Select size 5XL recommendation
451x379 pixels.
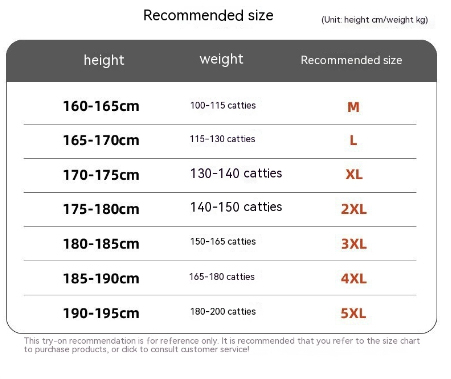click(x=353, y=313)
